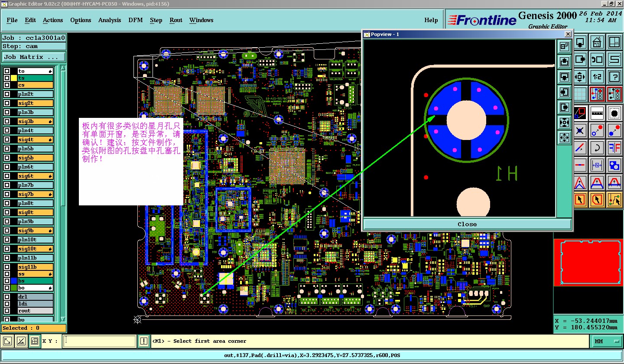The image size is (624, 364).
Task: Click the exclamation mark icon by XY field
Action: [144, 341]
